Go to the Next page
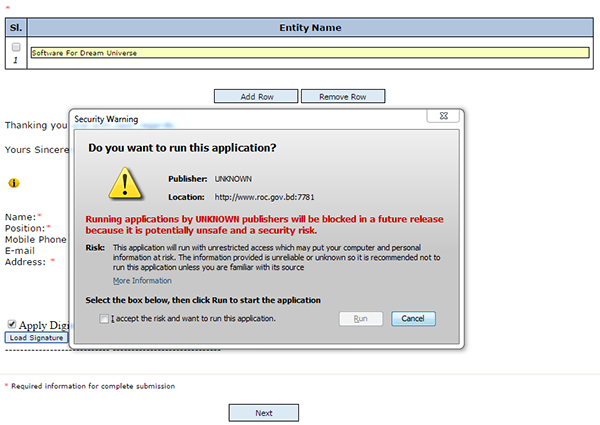Image resolution: width=600 pixels, height=425 pixels. click(264, 412)
